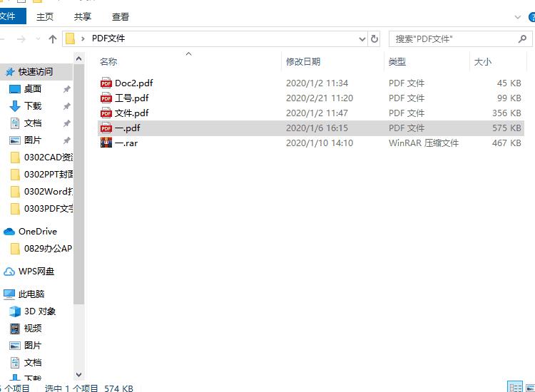The image size is (535, 392).
Task: Select 文件.pdf PDF icon
Action: [106, 113]
